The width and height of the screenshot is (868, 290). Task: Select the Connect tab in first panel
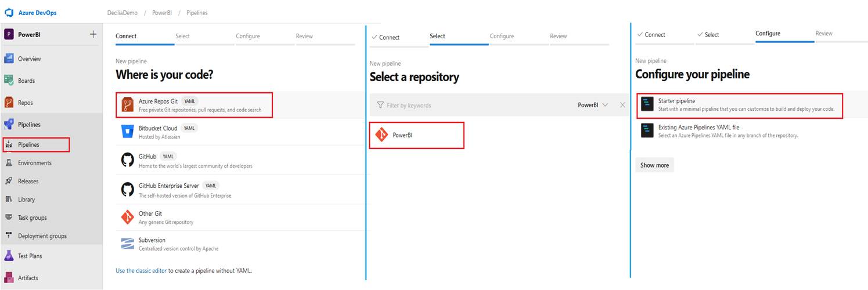(x=126, y=36)
